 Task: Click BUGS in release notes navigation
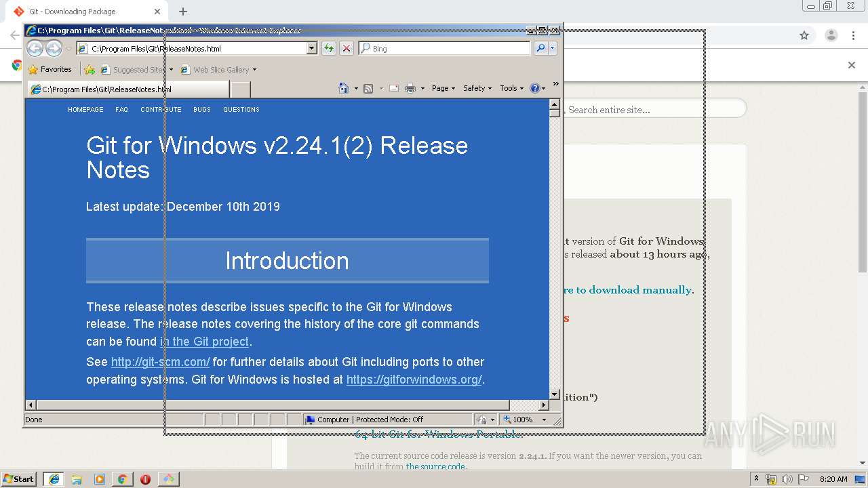pos(202,109)
